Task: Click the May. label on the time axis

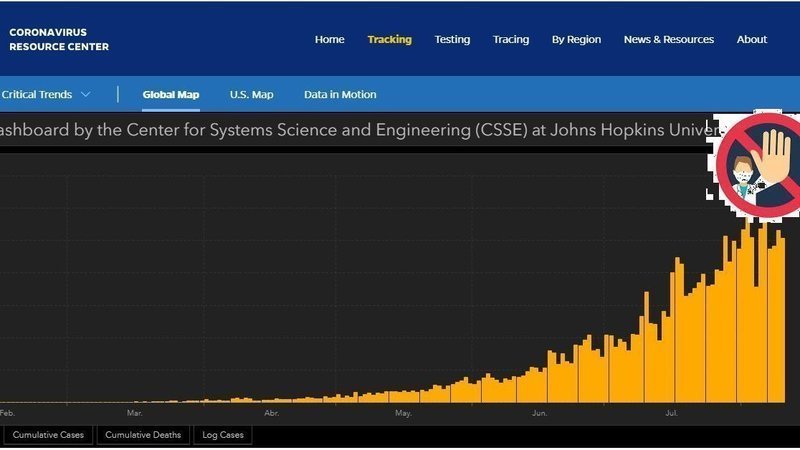Action: point(403,412)
